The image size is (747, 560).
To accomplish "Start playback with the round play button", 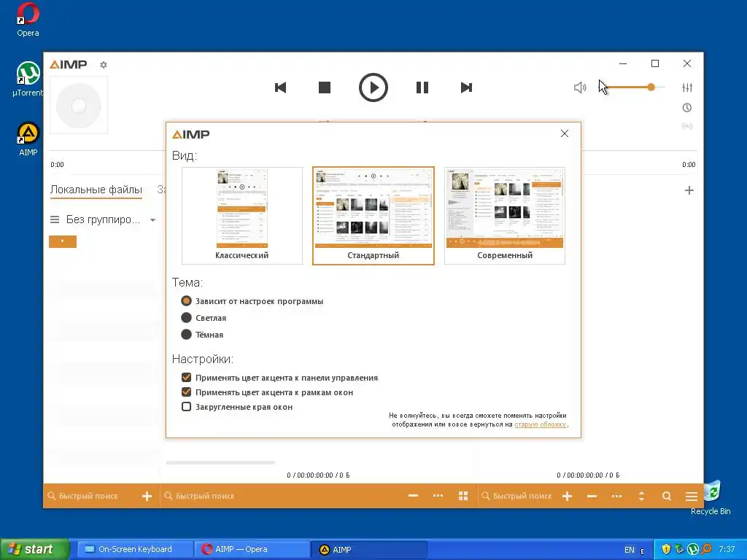I will [x=373, y=87].
